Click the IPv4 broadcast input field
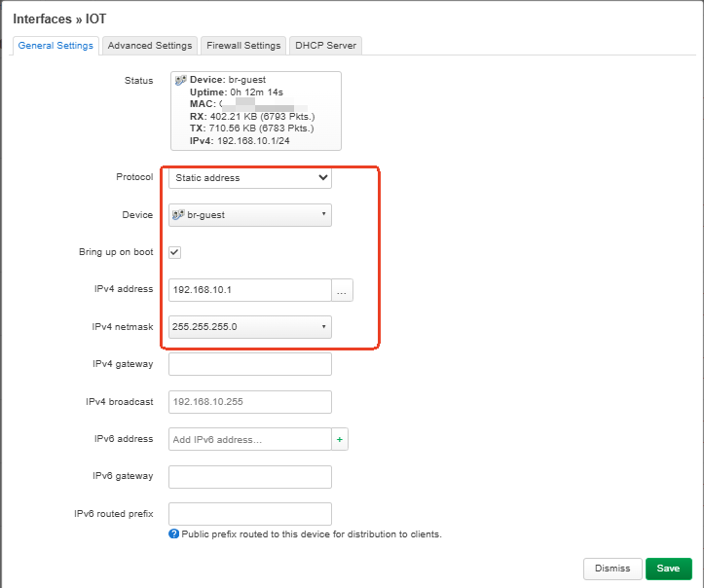This screenshot has width=704, height=588. click(x=250, y=402)
